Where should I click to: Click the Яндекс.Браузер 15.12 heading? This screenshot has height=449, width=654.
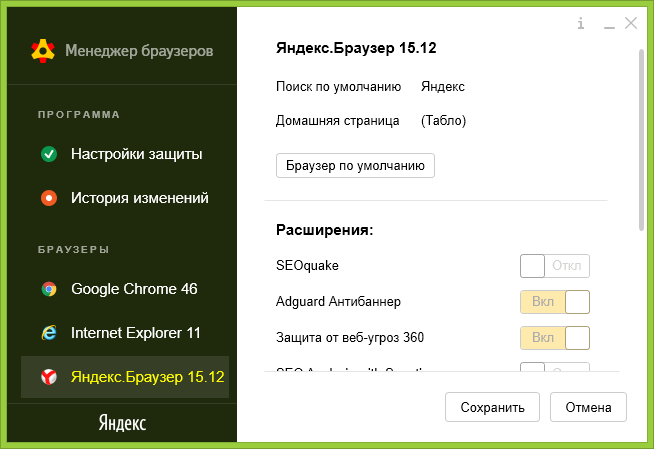coord(356,48)
